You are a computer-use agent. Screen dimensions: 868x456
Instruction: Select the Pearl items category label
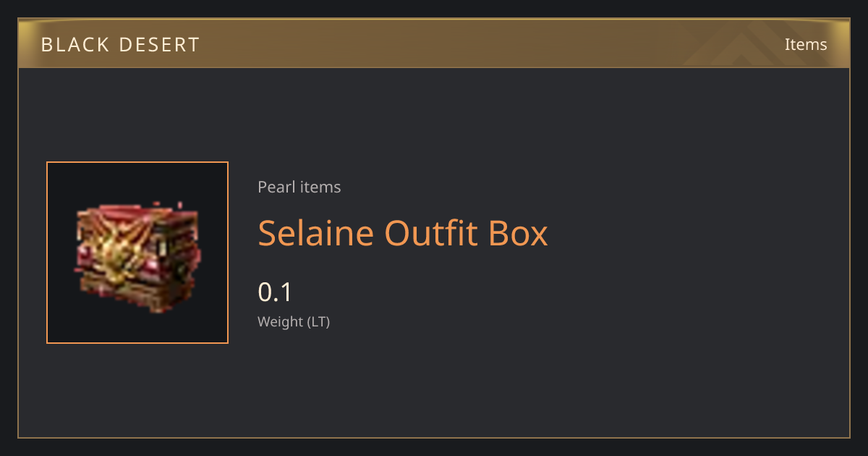tap(299, 187)
